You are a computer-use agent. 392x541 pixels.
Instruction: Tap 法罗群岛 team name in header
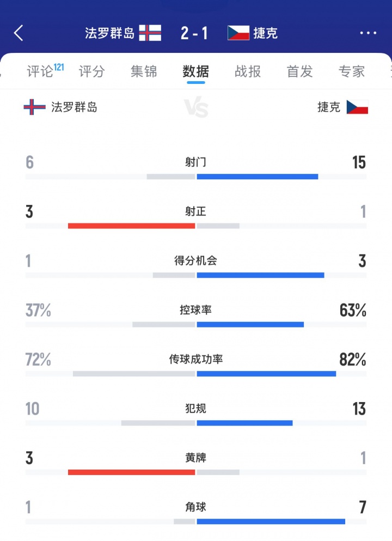point(109,33)
